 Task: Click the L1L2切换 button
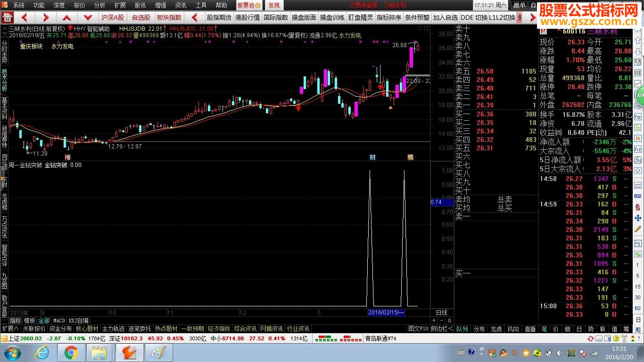(502, 17)
